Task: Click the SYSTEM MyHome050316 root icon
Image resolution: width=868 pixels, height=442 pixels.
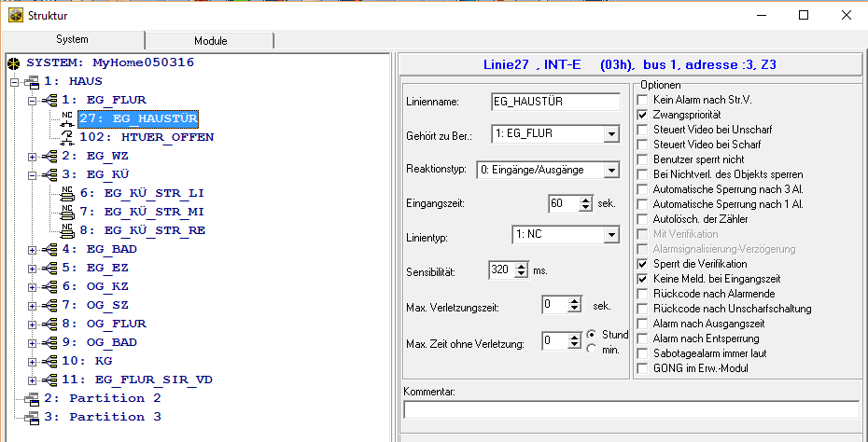Action: click(14, 62)
